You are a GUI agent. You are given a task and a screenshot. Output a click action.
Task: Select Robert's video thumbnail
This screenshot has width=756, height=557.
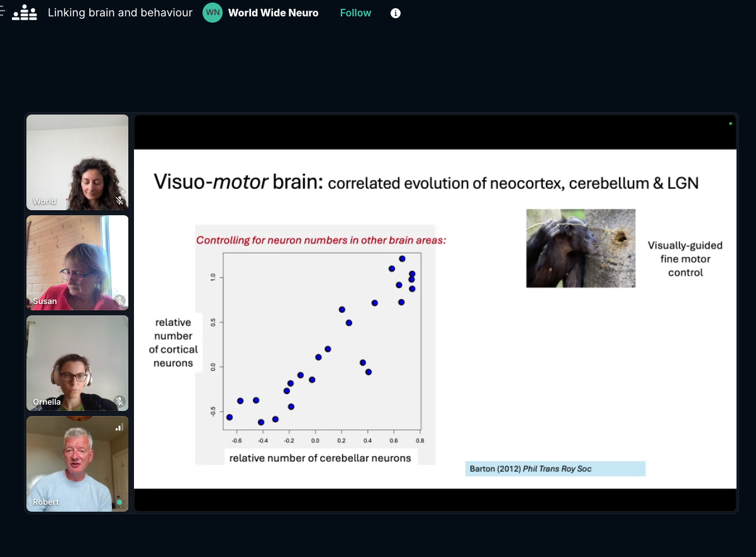[x=77, y=464]
